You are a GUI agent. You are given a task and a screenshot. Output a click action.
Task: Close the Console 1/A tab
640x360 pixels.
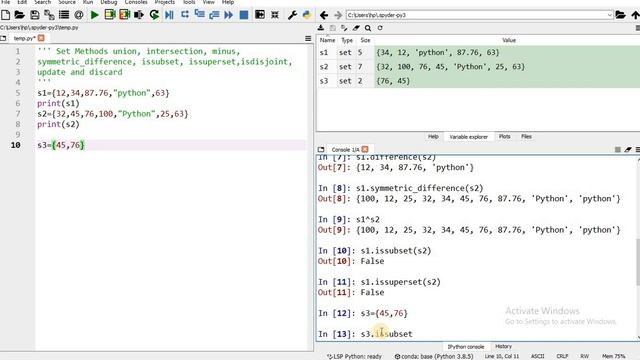pos(365,149)
